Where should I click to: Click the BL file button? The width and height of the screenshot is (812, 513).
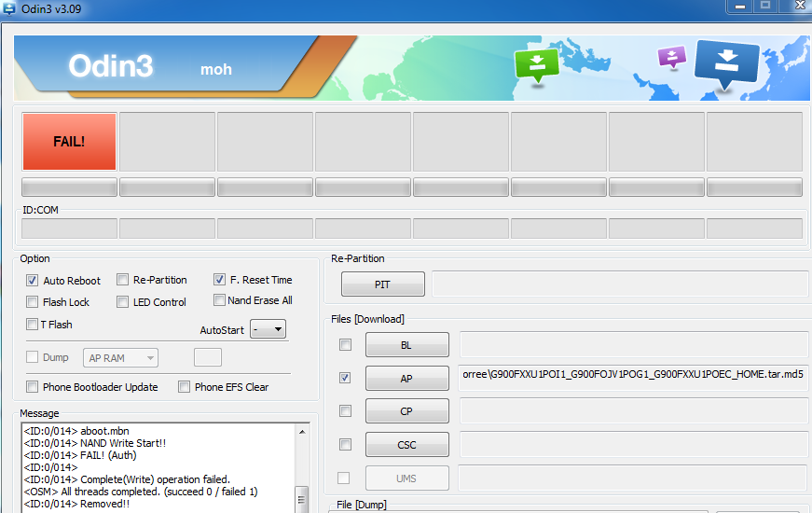[407, 344]
